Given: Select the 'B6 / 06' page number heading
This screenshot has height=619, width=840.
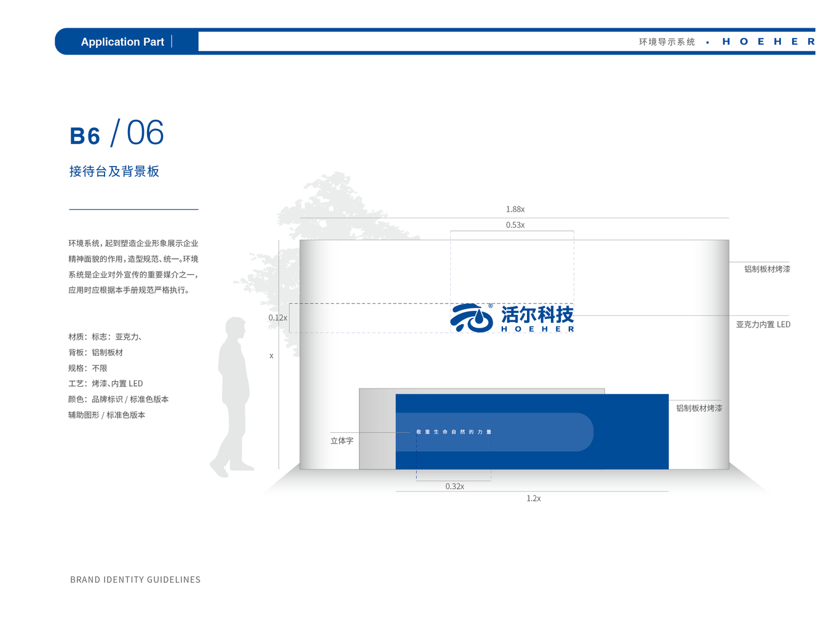Looking at the screenshot, I should pyautogui.click(x=117, y=133).
